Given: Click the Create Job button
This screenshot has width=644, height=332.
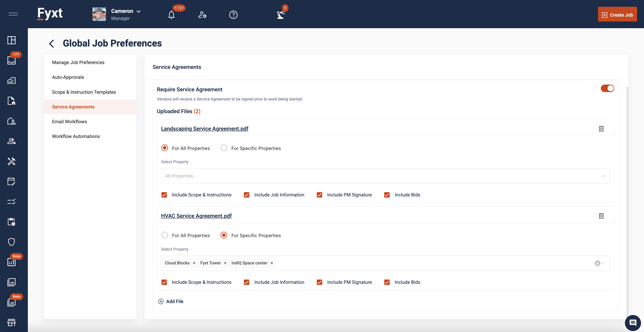Looking at the screenshot, I should click(617, 15).
